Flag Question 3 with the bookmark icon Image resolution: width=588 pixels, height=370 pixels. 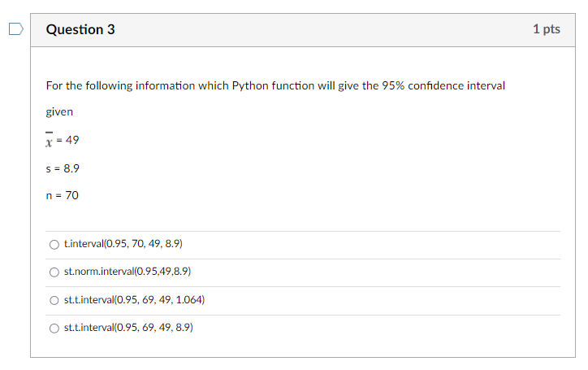[15, 29]
